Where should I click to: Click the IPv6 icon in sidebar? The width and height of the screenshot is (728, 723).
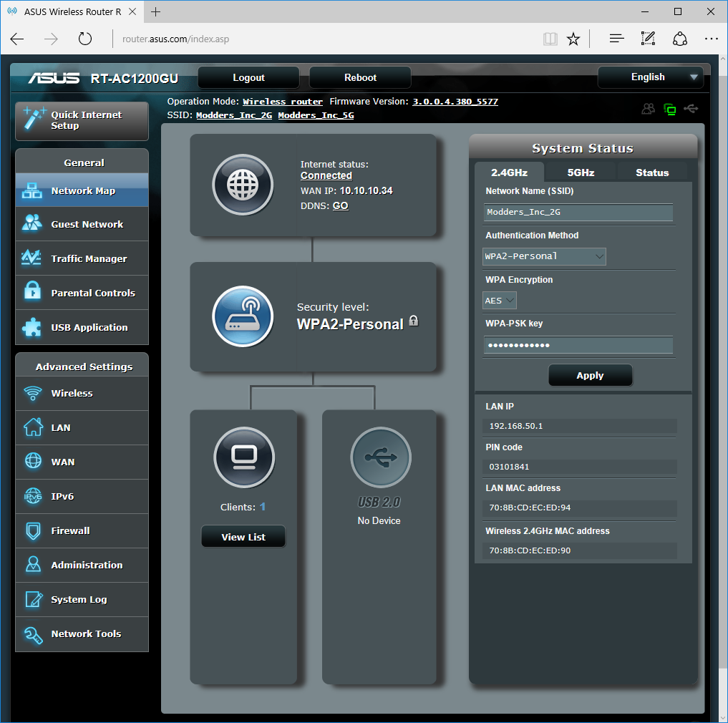[33, 496]
